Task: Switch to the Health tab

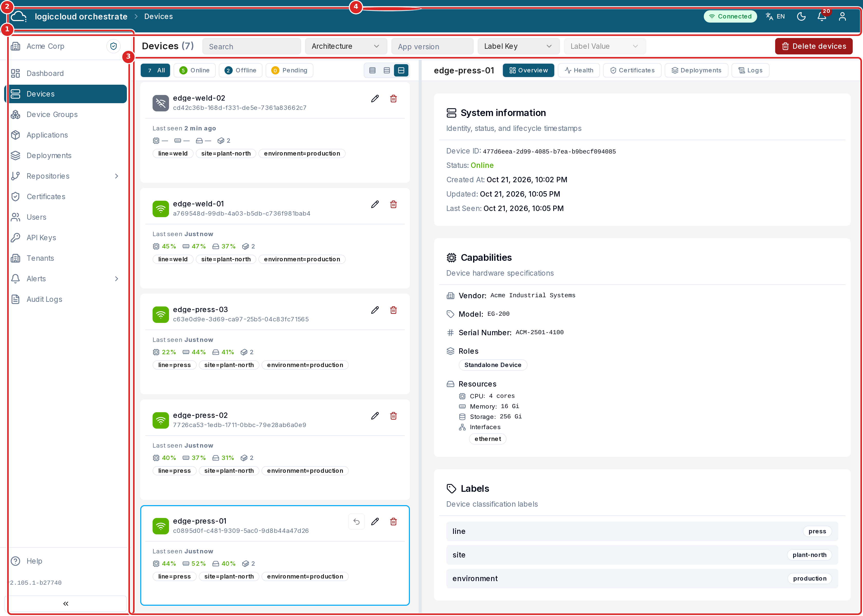Action: [x=579, y=71]
